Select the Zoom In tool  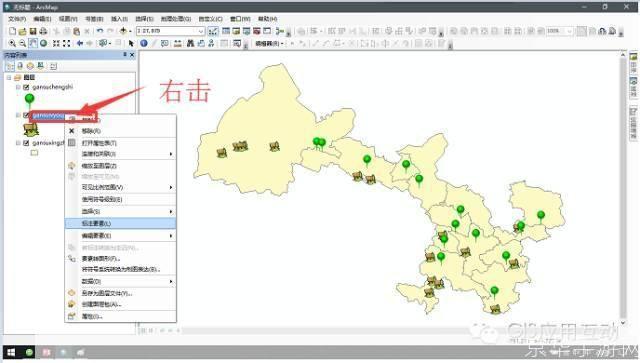tap(12, 43)
